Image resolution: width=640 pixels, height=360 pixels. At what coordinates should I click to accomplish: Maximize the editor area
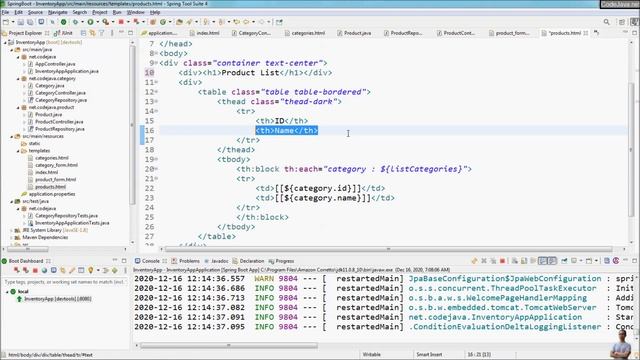tap(634, 33)
